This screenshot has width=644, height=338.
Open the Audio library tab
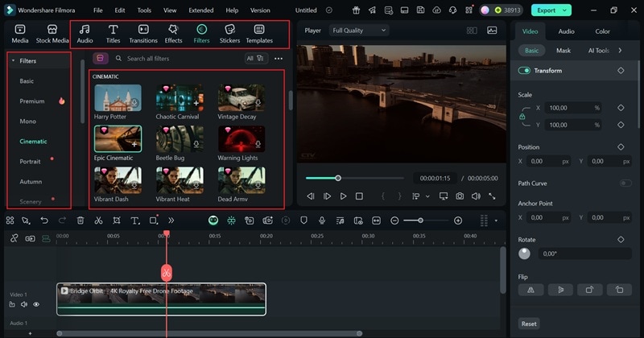coord(85,34)
